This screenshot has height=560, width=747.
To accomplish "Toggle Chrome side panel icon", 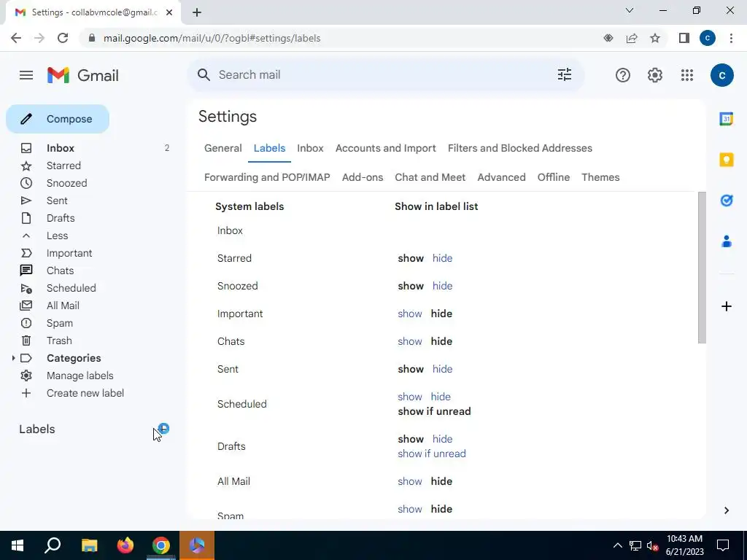I will 684,38.
